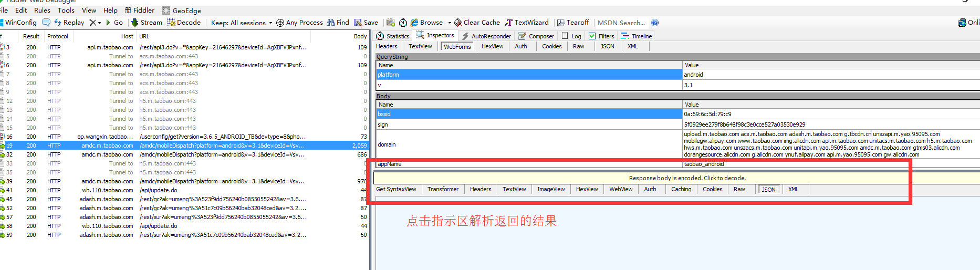
Task: Select request WebForms inspector tab
Action: click(457, 47)
